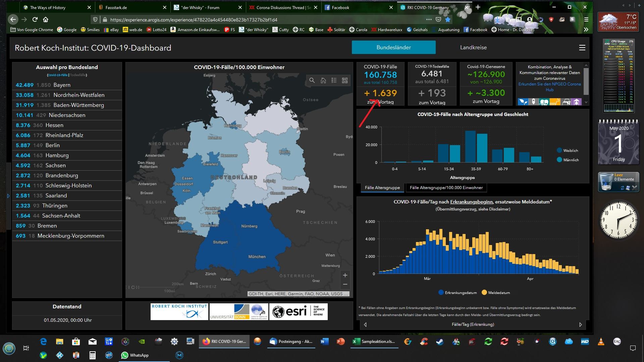Click the esri logo
The image size is (644, 362).
pos(298,312)
